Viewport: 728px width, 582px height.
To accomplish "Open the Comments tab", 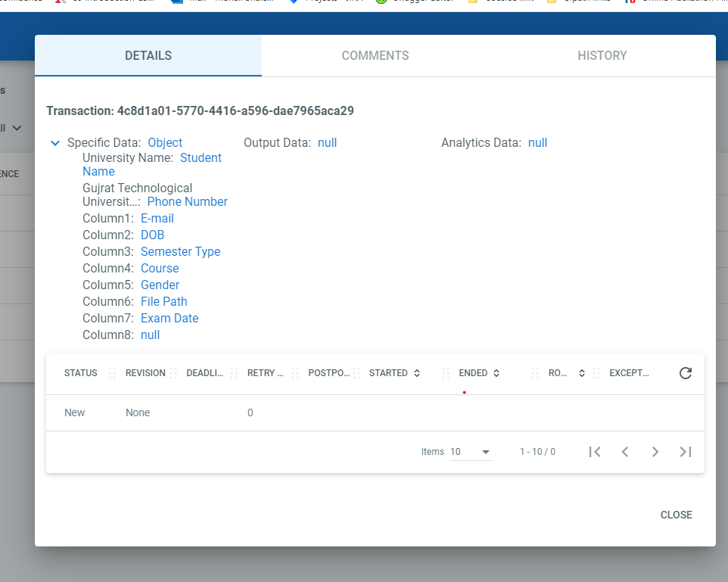I will pyautogui.click(x=375, y=56).
